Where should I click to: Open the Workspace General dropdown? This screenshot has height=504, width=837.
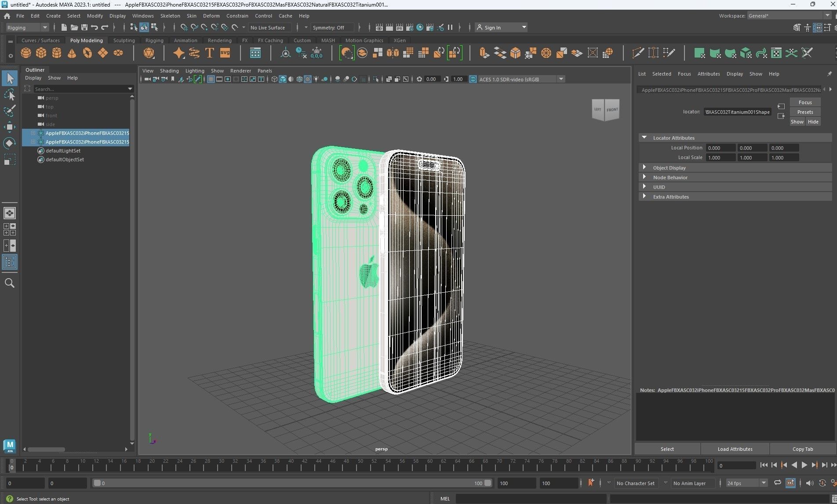[789, 15]
